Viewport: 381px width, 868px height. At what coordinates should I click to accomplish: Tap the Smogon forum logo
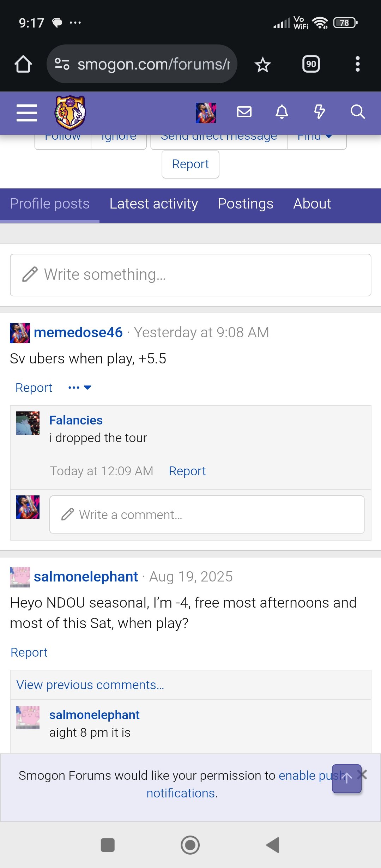tap(70, 113)
